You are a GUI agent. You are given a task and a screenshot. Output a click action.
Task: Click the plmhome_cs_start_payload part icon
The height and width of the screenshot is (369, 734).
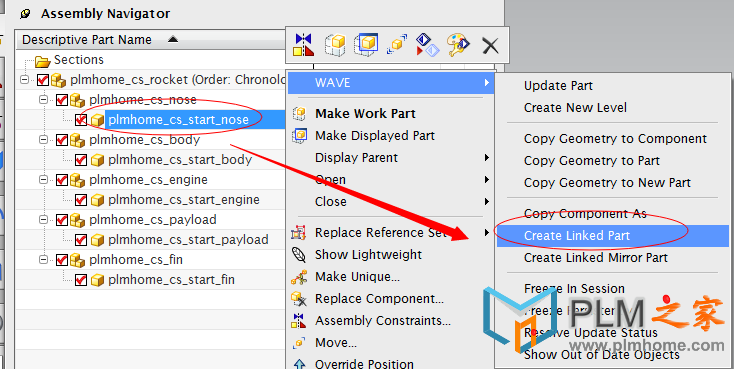[96, 240]
